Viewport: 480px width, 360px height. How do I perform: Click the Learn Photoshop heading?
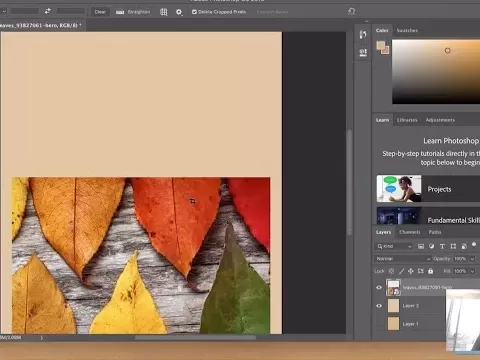point(451,141)
